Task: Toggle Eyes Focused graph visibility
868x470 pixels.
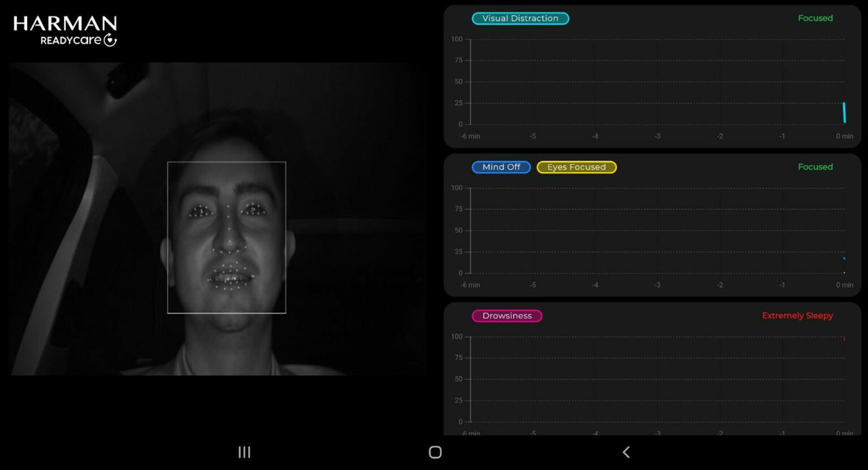Action: point(576,167)
